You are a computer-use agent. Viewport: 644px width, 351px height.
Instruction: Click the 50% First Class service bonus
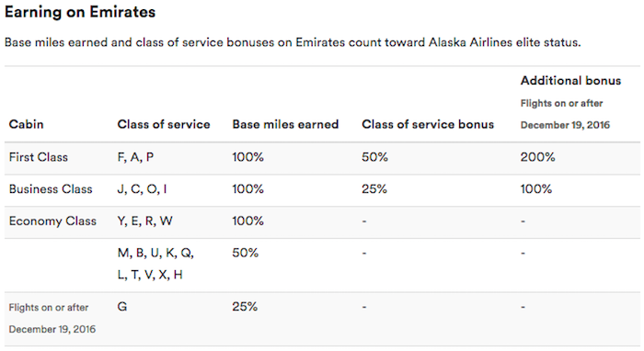[374, 157]
